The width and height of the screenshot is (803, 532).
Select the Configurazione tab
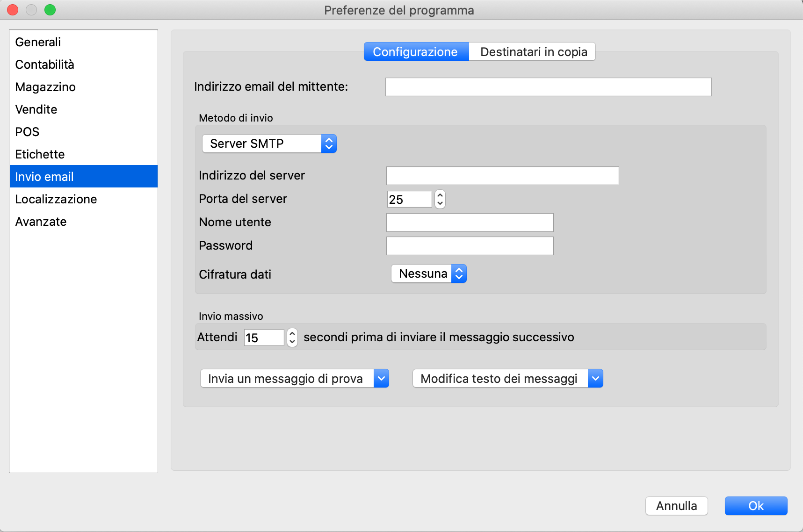415,52
